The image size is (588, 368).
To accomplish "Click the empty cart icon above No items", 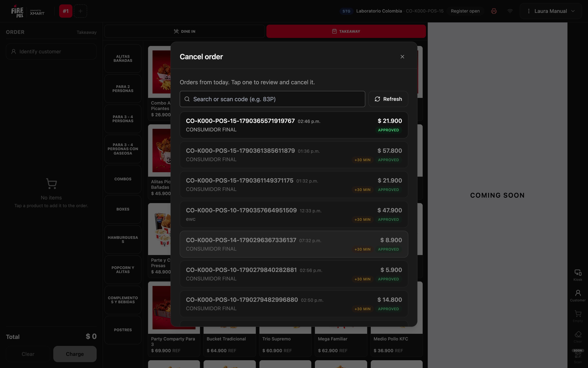I will point(51,183).
